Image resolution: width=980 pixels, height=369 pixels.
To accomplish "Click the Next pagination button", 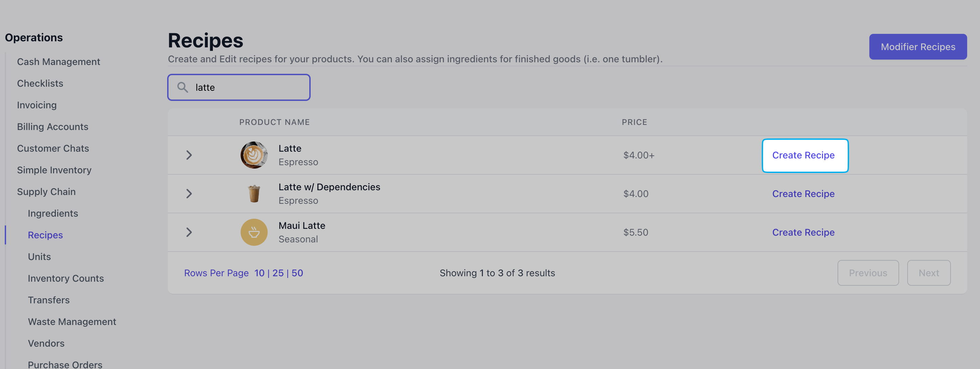I will 928,273.
